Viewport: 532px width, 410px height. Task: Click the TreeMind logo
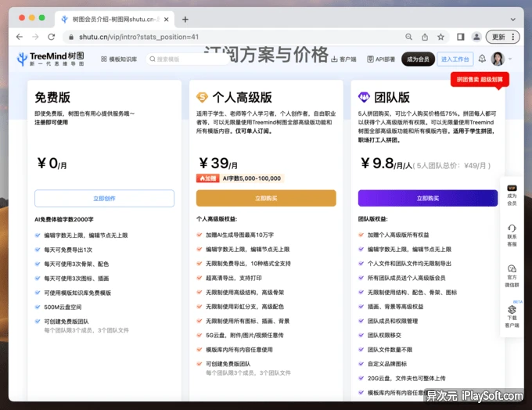click(x=50, y=59)
